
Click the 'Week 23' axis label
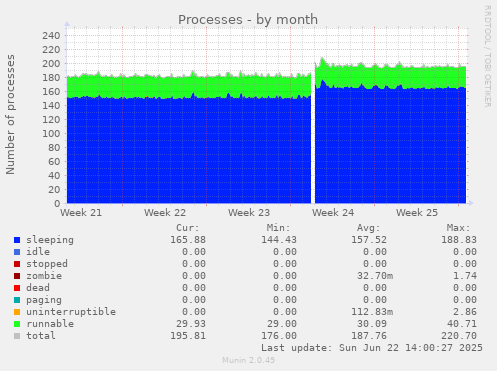pos(249,213)
